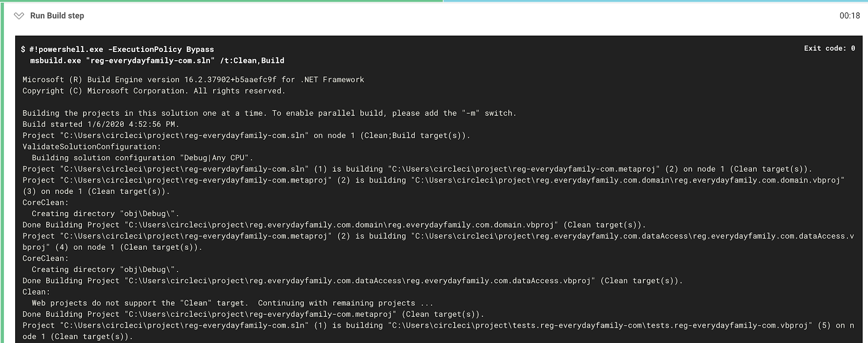
Task: Click the Microsoft Corporation copyright line
Action: (154, 91)
